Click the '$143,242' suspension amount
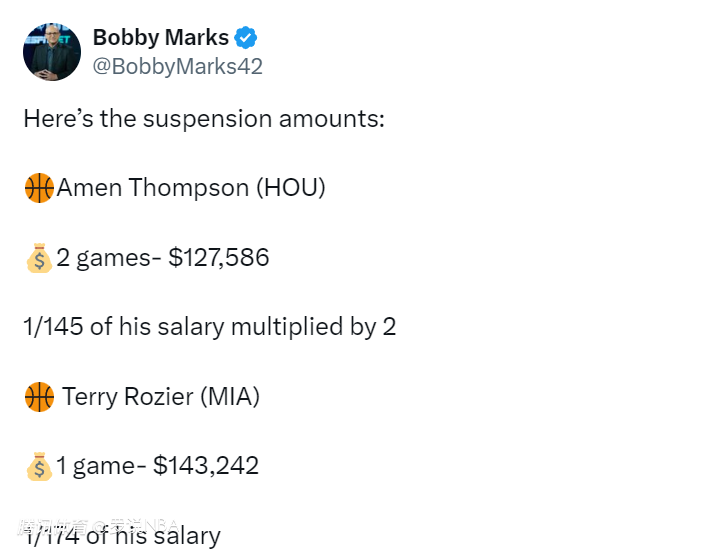 206,465
